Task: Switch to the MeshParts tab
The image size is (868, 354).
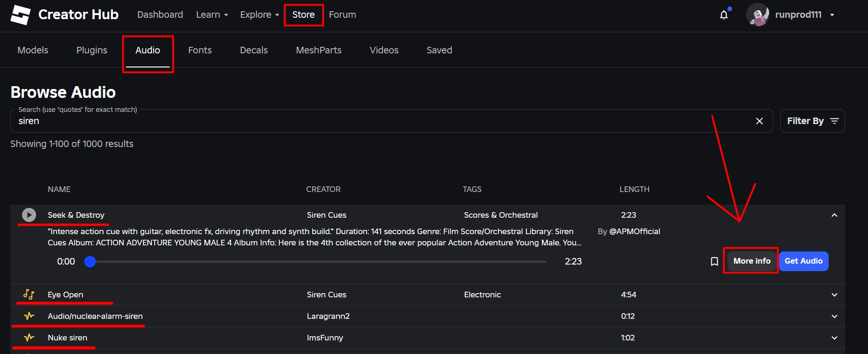Action: 319,50
